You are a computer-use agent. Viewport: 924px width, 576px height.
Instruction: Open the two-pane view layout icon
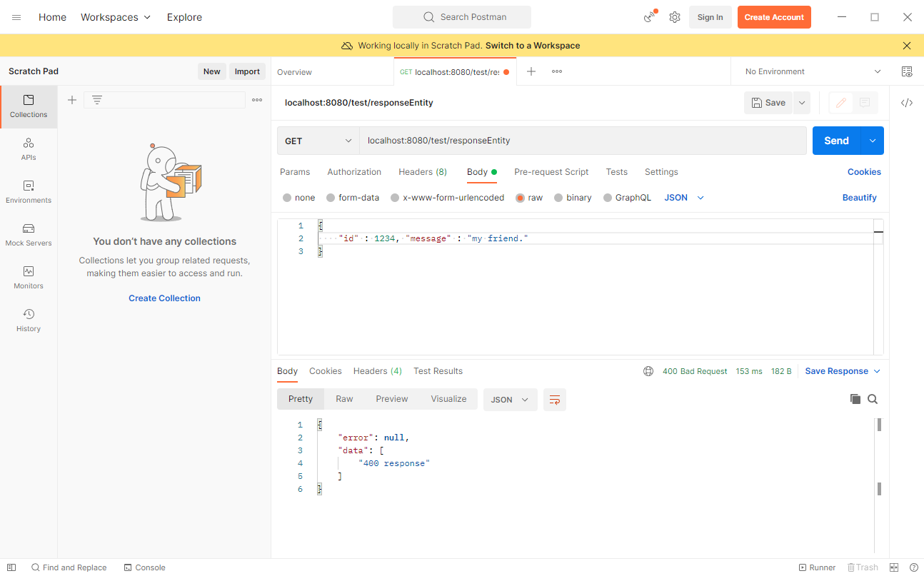pyautogui.click(x=894, y=567)
